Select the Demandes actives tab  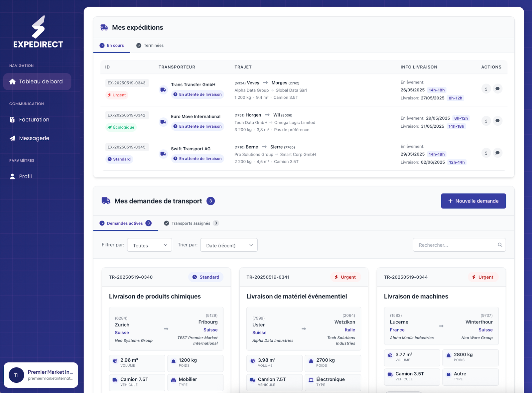pyautogui.click(x=125, y=223)
